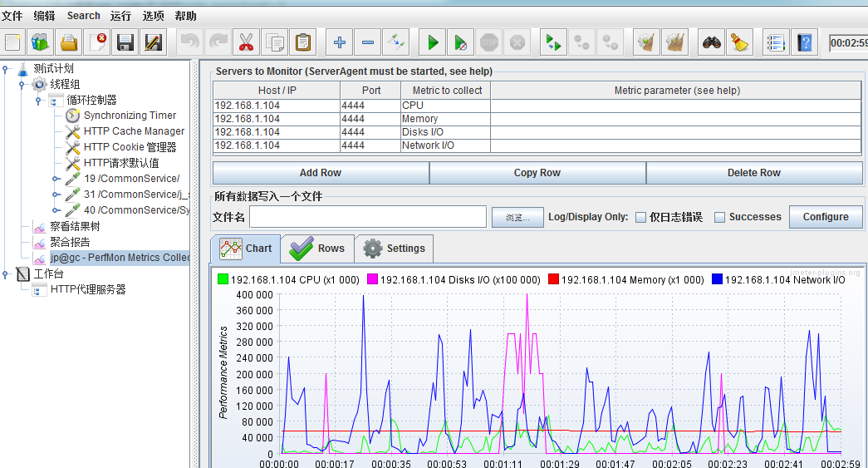868x468 pixels.
Task: Click the Configure button
Action: pos(826,217)
